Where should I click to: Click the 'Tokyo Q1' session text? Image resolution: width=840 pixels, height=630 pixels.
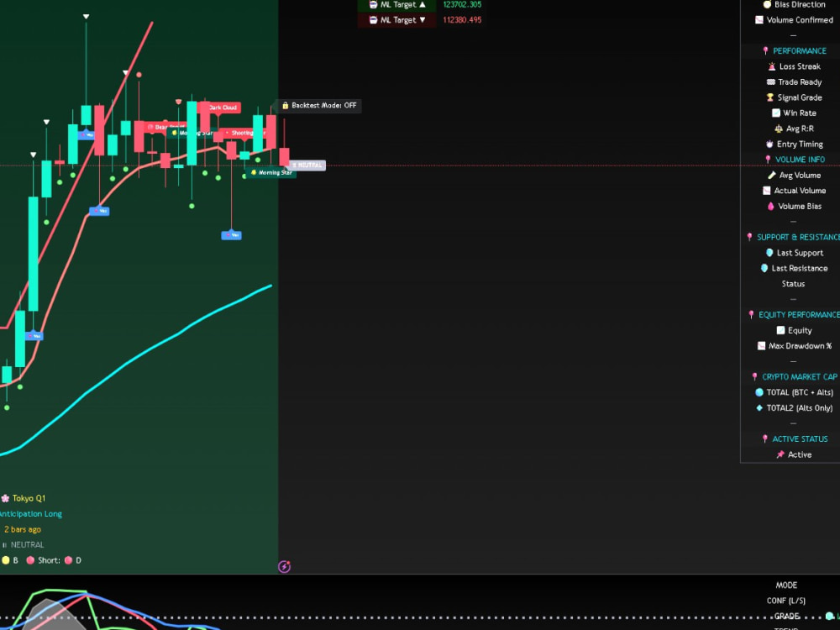coord(29,498)
